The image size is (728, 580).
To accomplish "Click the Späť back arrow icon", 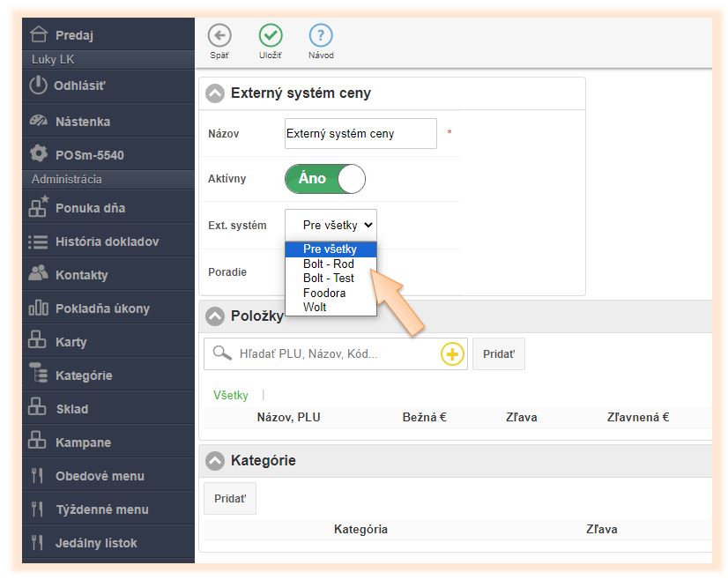I will tap(219, 36).
